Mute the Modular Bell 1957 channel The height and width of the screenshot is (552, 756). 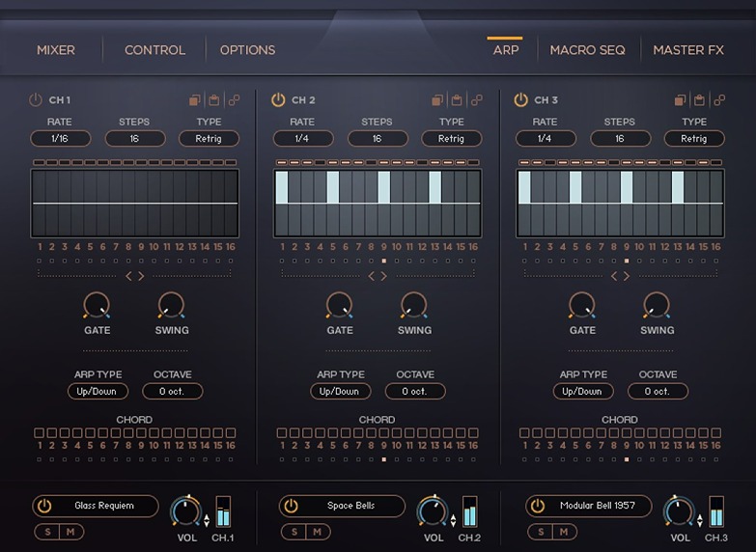(x=564, y=532)
